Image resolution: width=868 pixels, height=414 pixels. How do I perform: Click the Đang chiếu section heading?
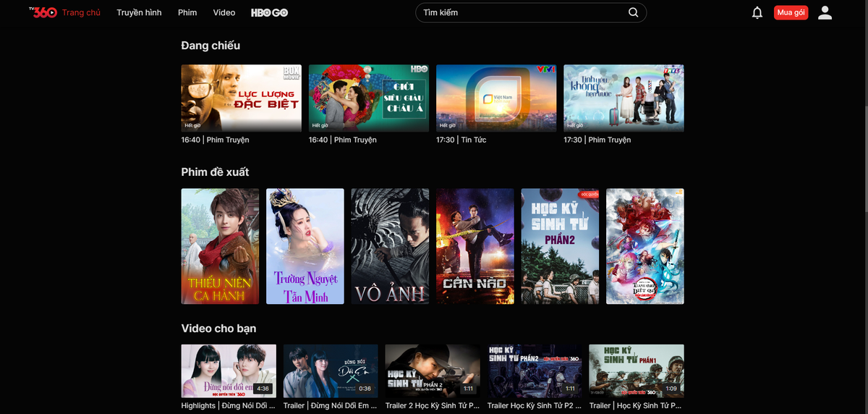point(210,46)
